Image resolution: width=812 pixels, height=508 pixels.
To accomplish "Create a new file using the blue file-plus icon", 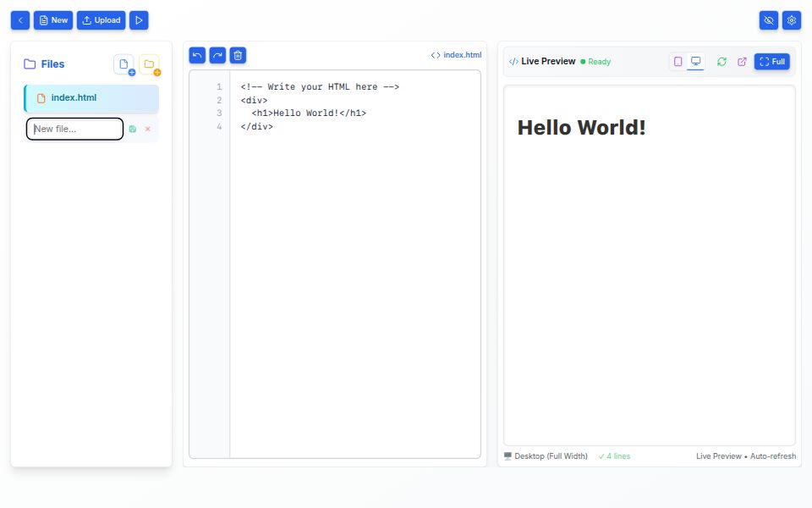I will click(x=123, y=63).
